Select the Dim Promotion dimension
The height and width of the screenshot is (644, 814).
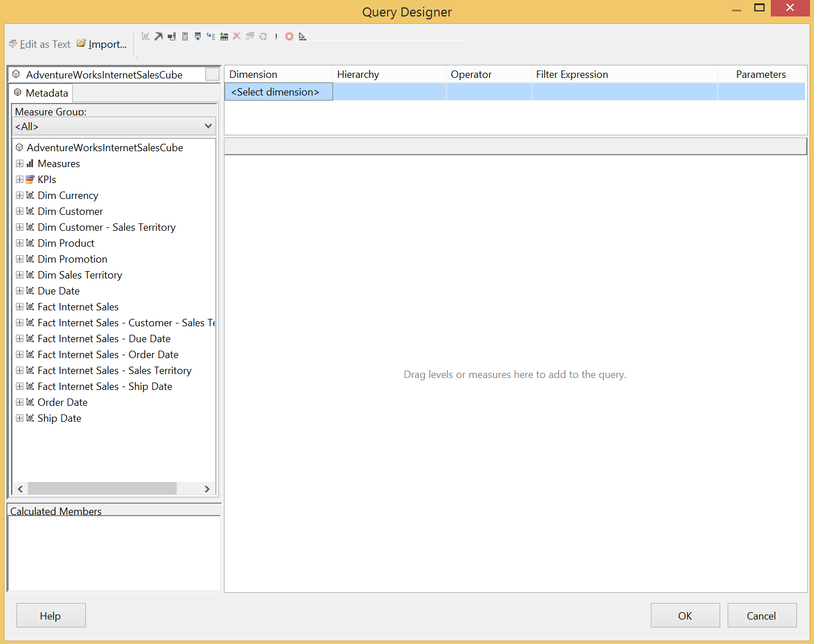coord(72,259)
